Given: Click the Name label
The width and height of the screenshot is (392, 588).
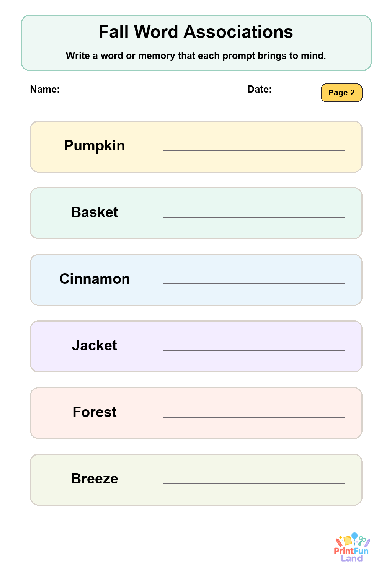Looking at the screenshot, I should [45, 89].
